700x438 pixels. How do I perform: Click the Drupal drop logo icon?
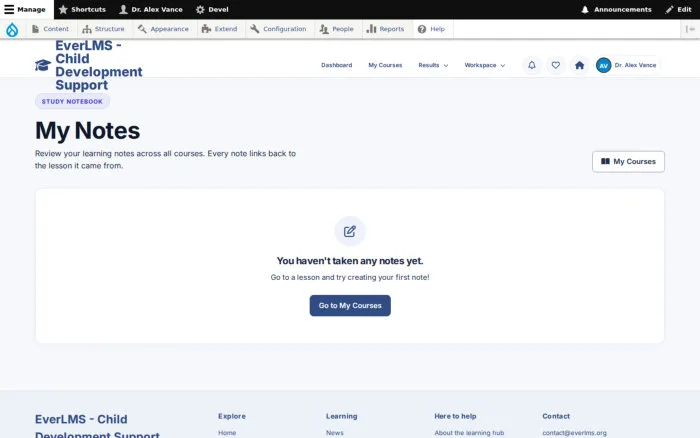tap(12, 29)
